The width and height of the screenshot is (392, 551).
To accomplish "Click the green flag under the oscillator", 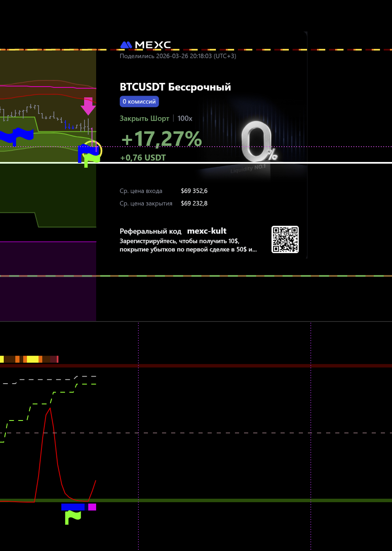I will click(x=73, y=517).
